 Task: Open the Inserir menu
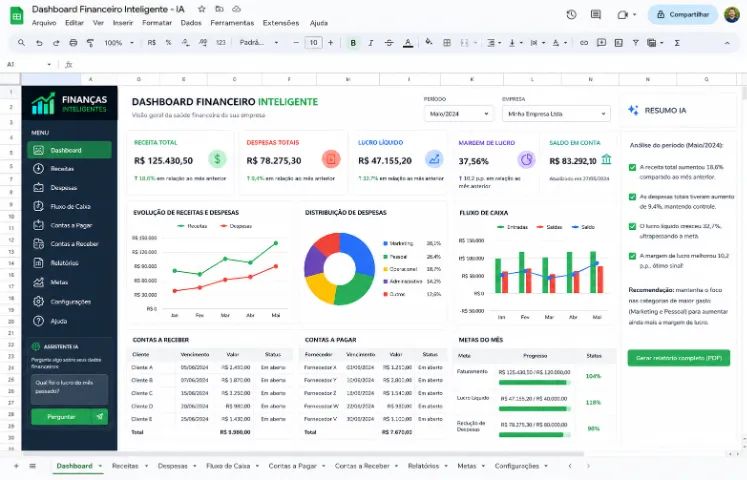pyautogui.click(x=123, y=23)
